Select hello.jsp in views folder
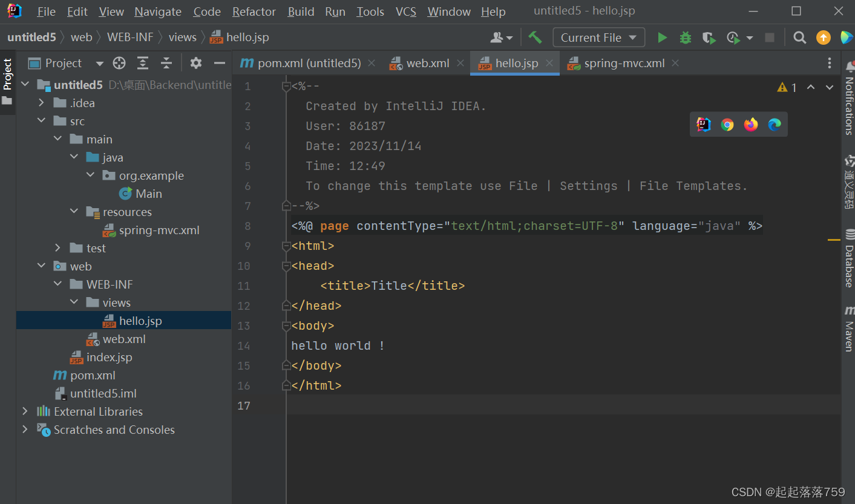 132,321
